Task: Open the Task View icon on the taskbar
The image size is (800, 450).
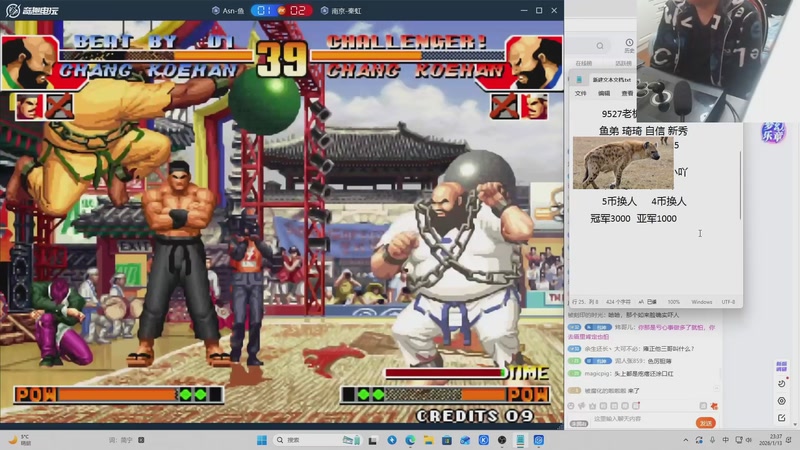Action: [373, 440]
